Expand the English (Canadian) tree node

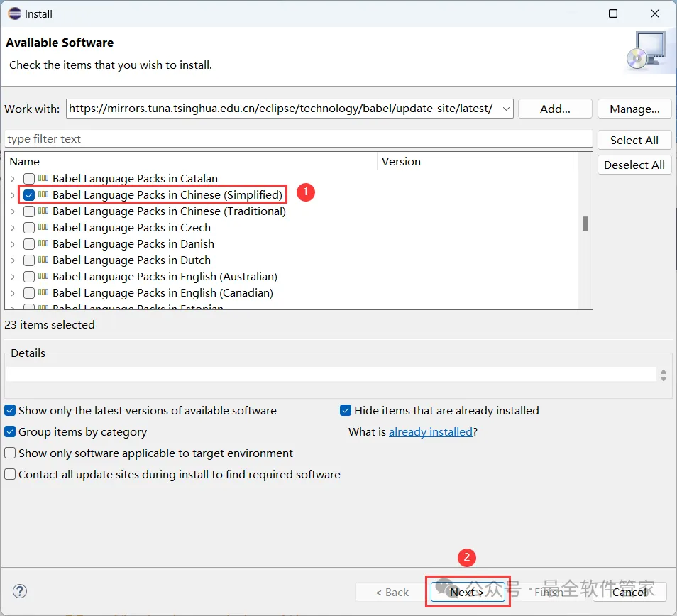click(x=13, y=293)
